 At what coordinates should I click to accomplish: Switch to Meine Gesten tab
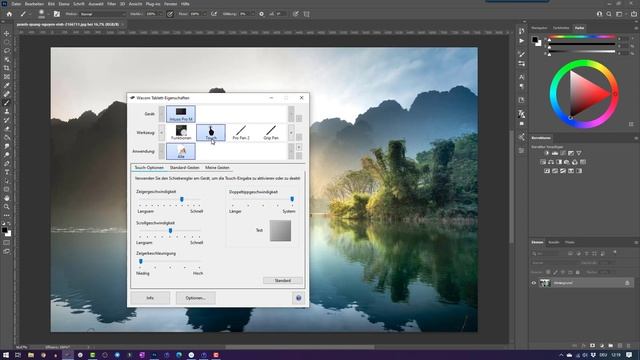[217, 168]
